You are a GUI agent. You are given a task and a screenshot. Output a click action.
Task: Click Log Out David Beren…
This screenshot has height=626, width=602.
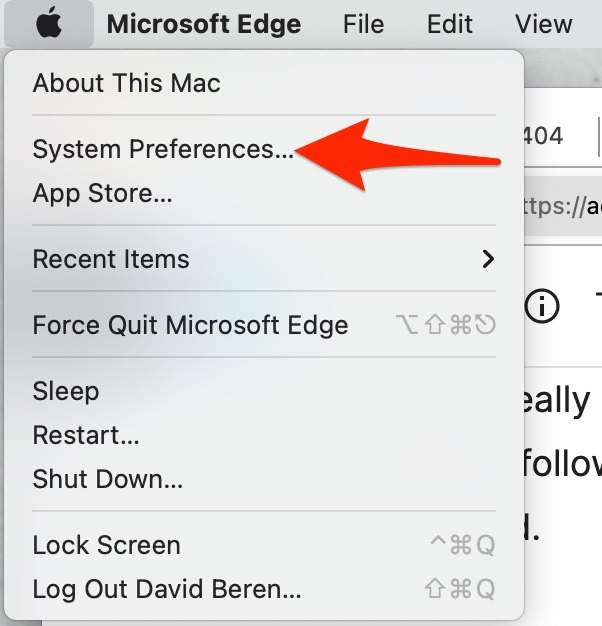(x=166, y=589)
